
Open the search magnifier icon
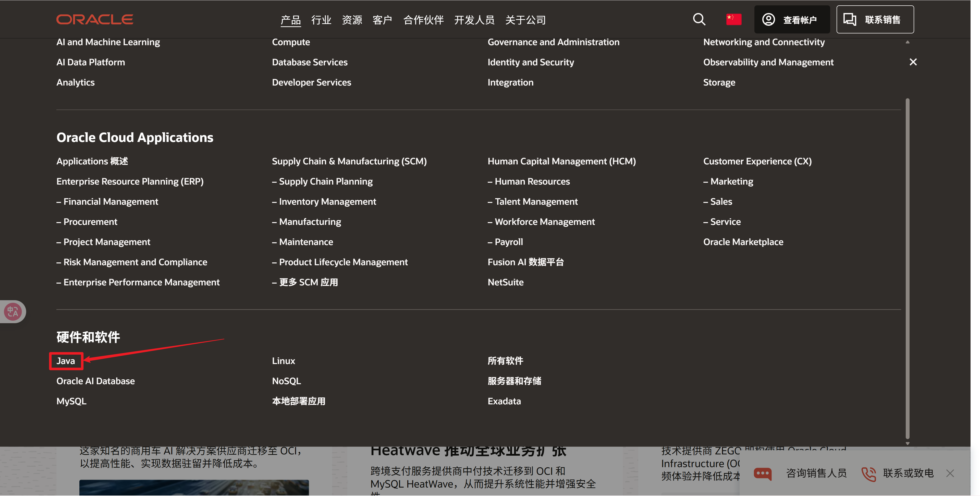pyautogui.click(x=699, y=19)
